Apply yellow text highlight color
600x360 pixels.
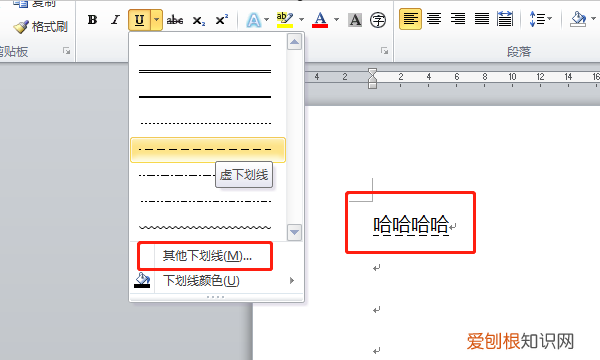(x=285, y=20)
